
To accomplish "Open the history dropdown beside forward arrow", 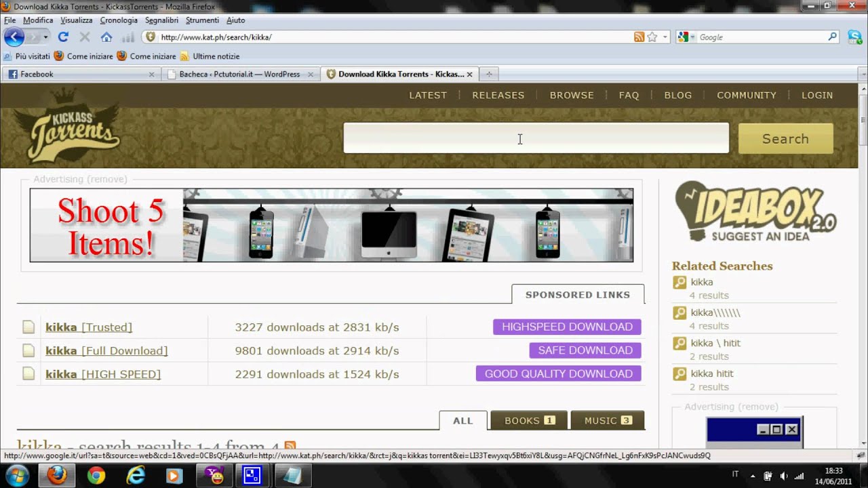I will 46,37.
